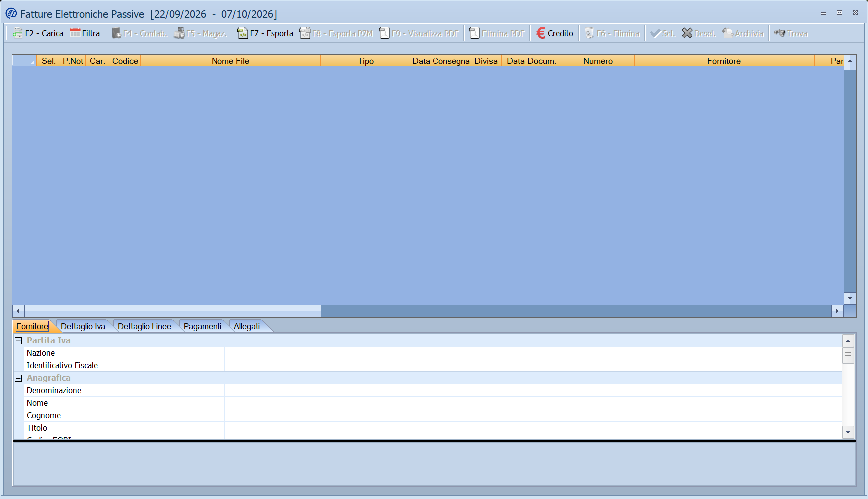This screenshot has height=499, width=868.
Task: Click the grid's scroll left arrow
Action: tap(18, 311)
